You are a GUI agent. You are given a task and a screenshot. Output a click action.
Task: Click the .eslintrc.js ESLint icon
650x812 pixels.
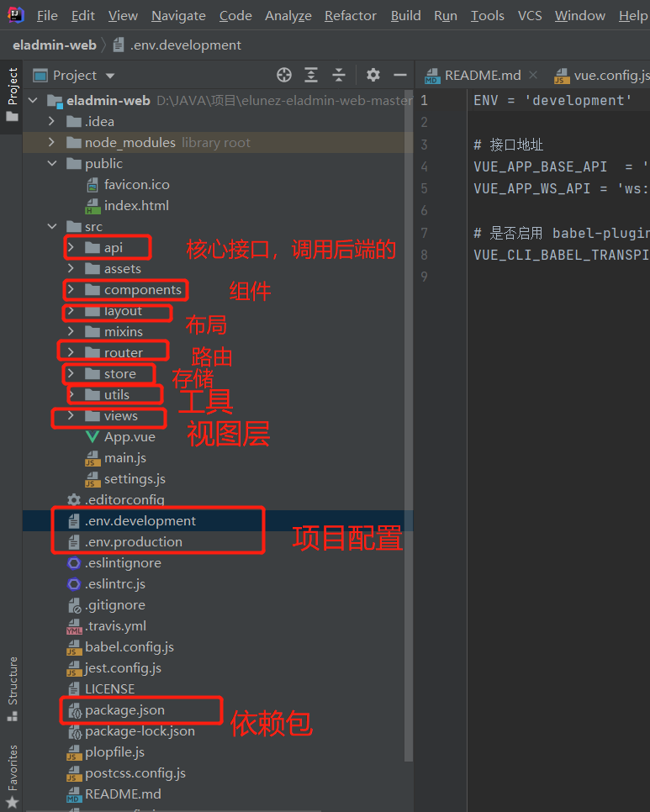74,584
